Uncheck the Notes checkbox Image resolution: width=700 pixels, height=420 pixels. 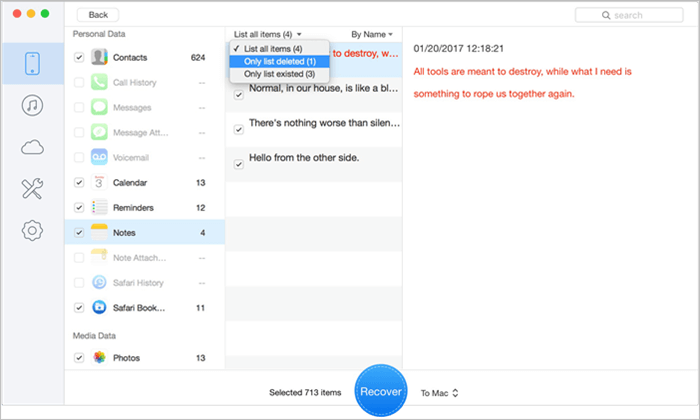click(x=79, y=232)
